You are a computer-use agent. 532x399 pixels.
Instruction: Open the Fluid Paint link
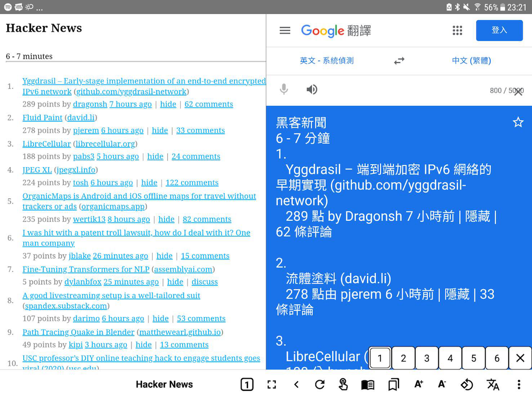43,117
